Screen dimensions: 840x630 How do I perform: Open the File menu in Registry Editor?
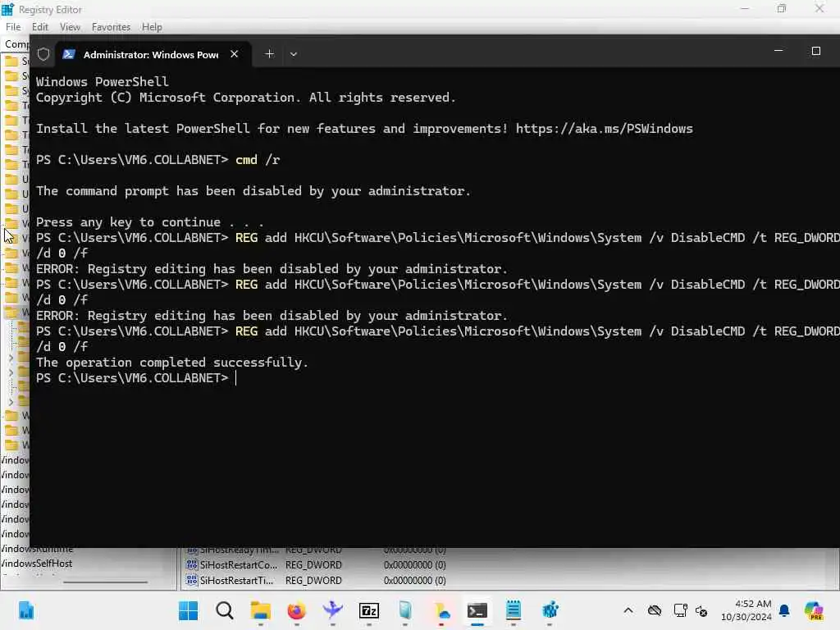tap(13, 27)
